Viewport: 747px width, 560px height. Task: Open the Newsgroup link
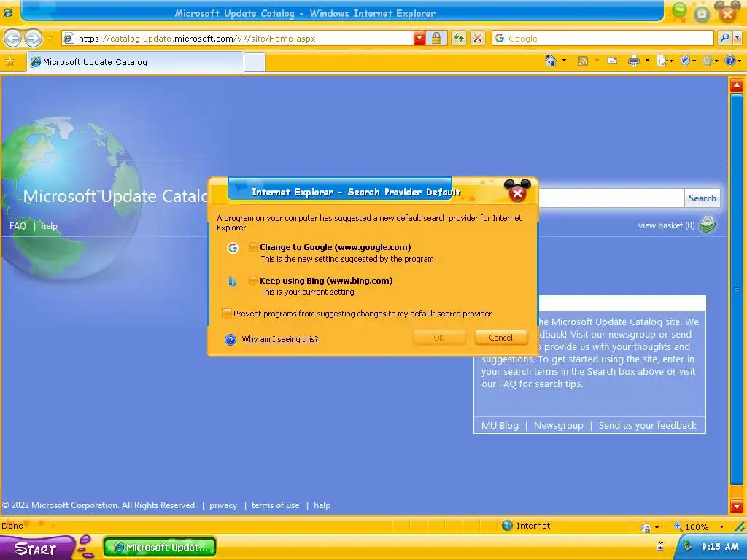coord(558,425)
